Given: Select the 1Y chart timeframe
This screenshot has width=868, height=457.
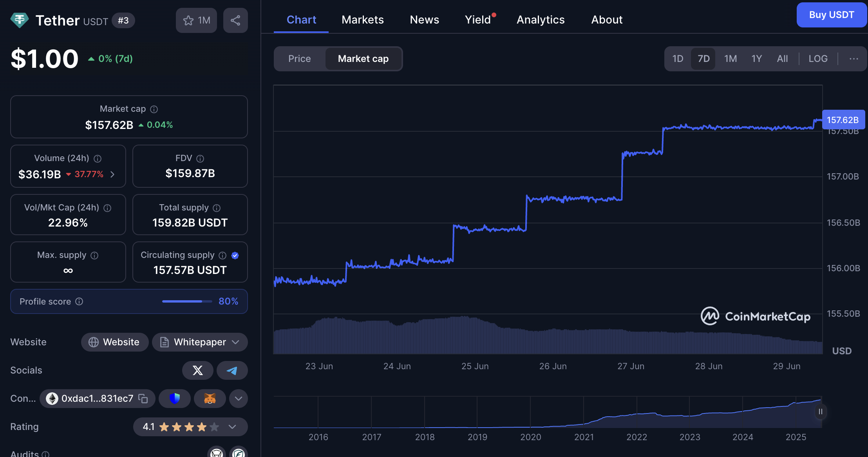Looking at the screenshot, I should tap(756, 59).
